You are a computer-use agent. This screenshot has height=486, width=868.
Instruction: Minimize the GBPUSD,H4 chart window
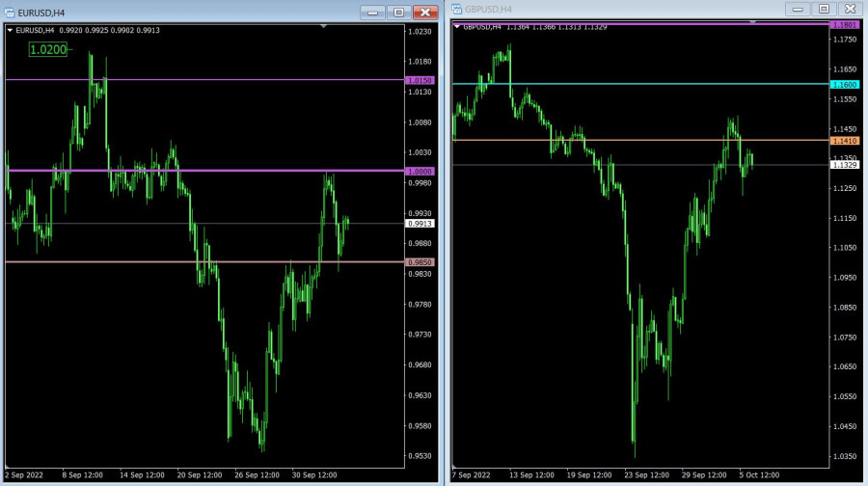[x=798, y=9]
